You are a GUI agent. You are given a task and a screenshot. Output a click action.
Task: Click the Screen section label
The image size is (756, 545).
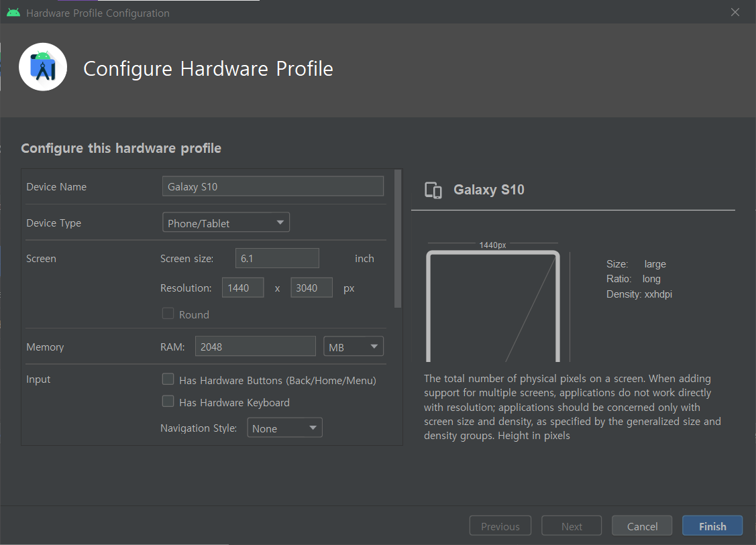41,258
